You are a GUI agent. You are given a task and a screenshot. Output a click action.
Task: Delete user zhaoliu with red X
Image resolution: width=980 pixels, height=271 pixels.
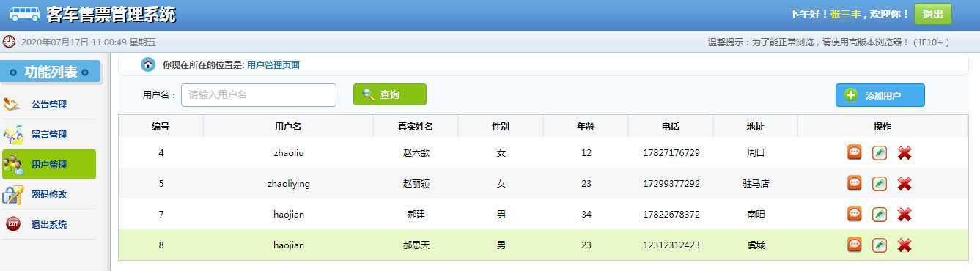pos(905,152)
